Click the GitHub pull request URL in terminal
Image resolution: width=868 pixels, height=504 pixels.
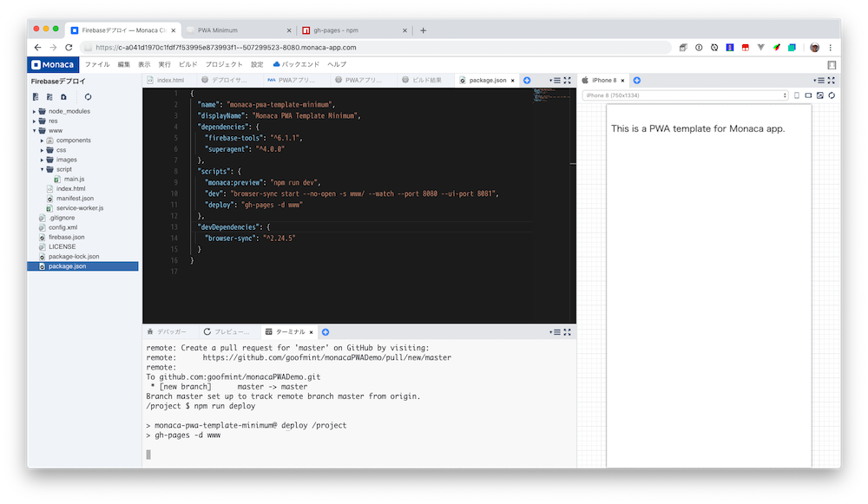click(x=326, y=358)
